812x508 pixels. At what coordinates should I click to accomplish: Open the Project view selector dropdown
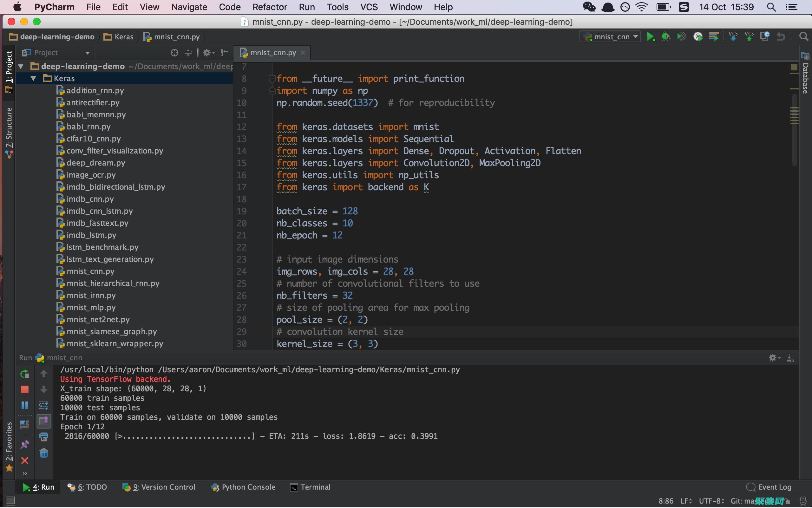(87, 53)
